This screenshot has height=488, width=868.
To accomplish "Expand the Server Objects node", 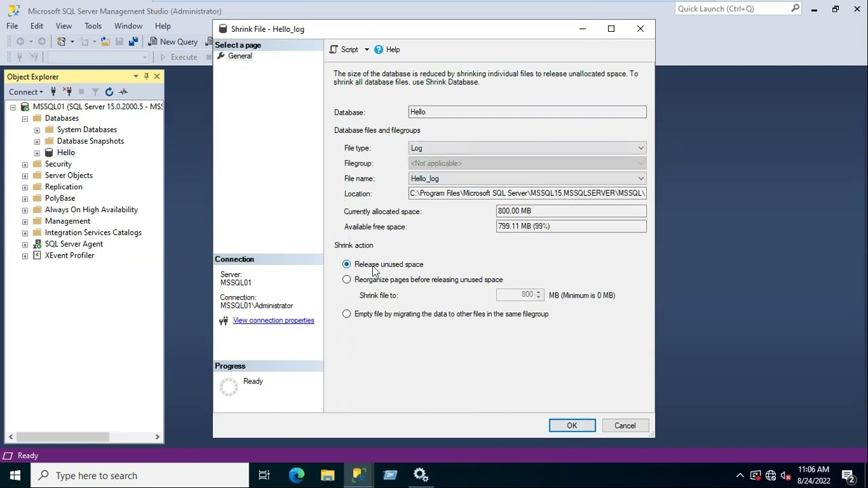I will (x=25, y=176).
